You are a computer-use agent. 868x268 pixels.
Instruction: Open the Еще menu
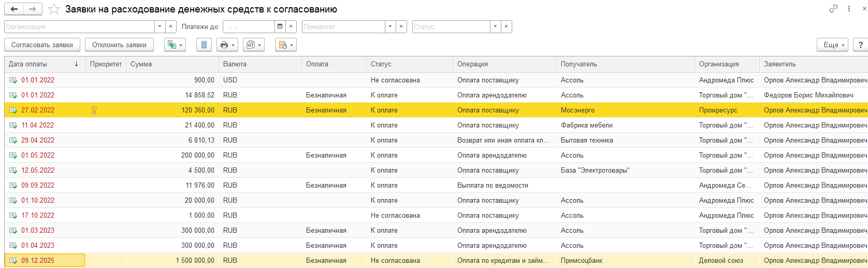point(832,45)
